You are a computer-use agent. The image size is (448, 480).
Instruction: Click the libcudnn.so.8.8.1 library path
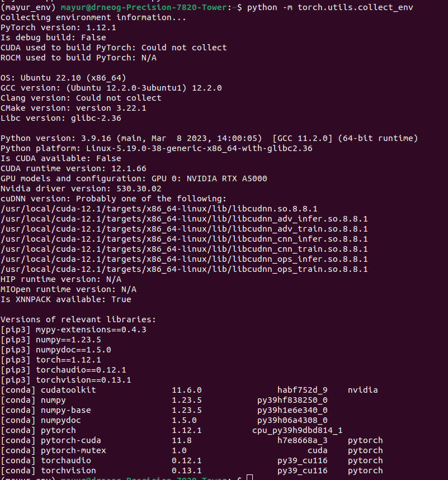coord(159,209)
